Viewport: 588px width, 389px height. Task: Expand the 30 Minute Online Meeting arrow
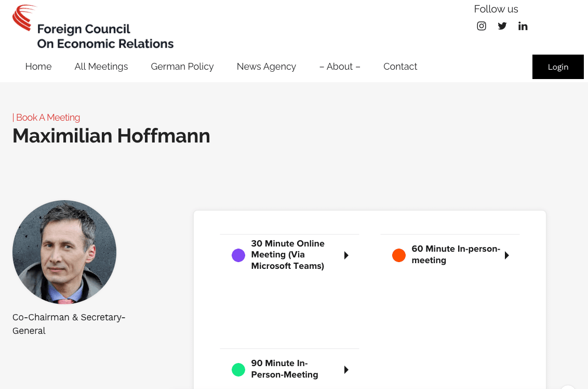tap(346, 255)
